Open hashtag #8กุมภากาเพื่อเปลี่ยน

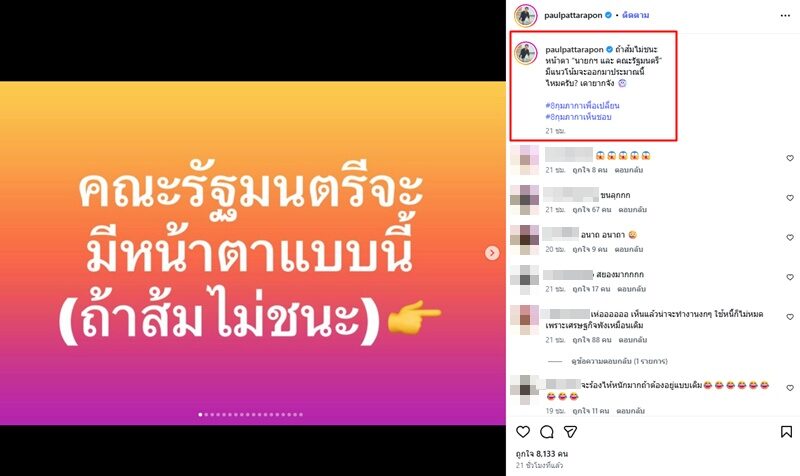coord(582,106)
